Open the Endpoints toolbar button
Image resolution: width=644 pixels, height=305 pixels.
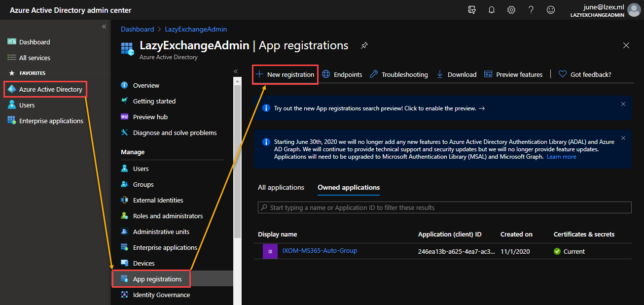tap(342, 74)
